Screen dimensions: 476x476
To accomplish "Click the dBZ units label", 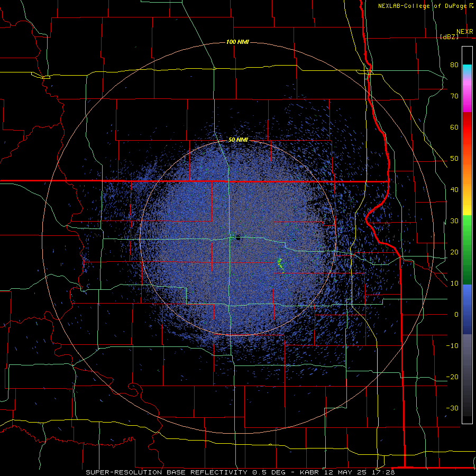I will point(449,36).
